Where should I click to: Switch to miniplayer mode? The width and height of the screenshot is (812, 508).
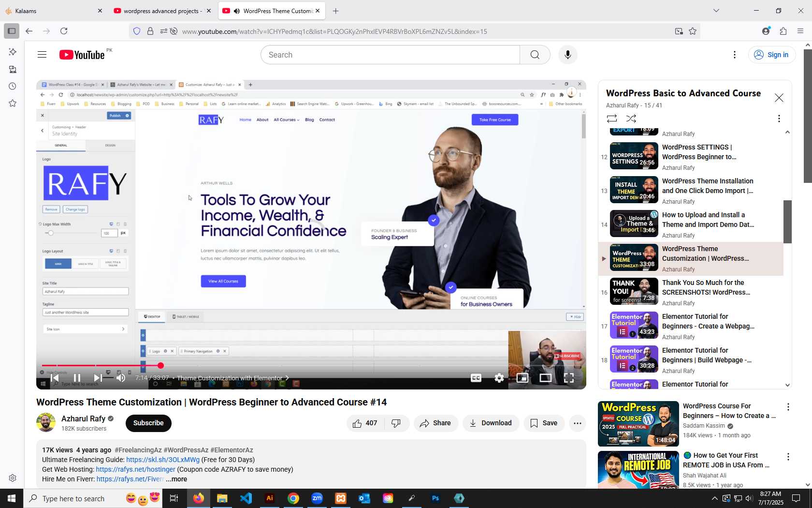coord(522,378)
